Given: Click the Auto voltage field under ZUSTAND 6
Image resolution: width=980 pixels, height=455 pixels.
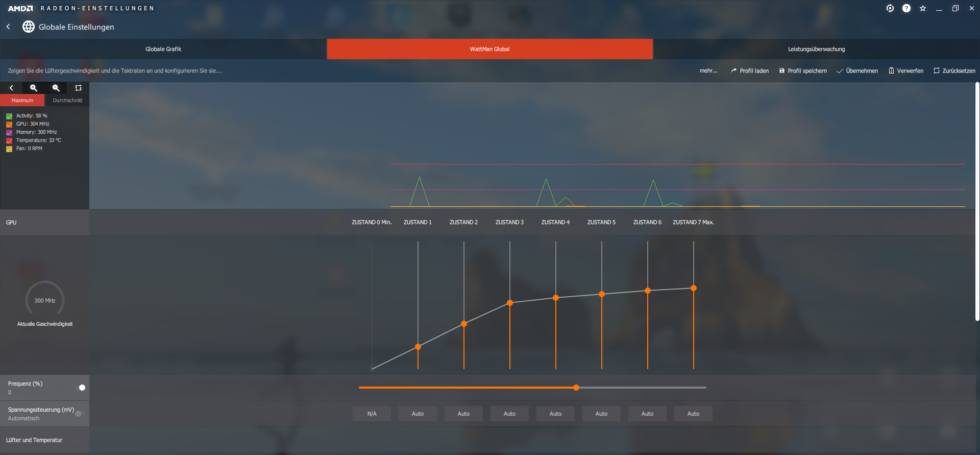Looking at the screenshot, I should [647, 414].
